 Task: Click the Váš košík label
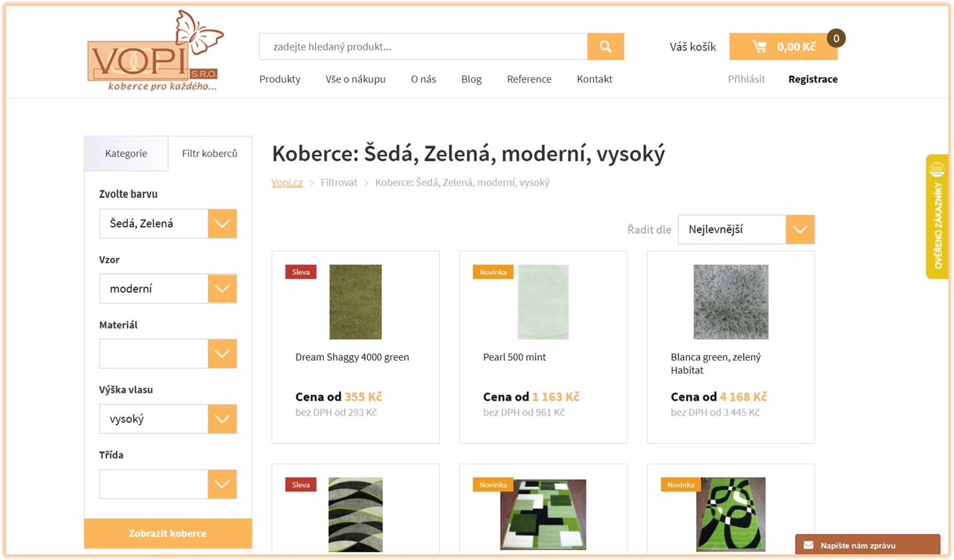pyautogui.click(x=692, y=47)
